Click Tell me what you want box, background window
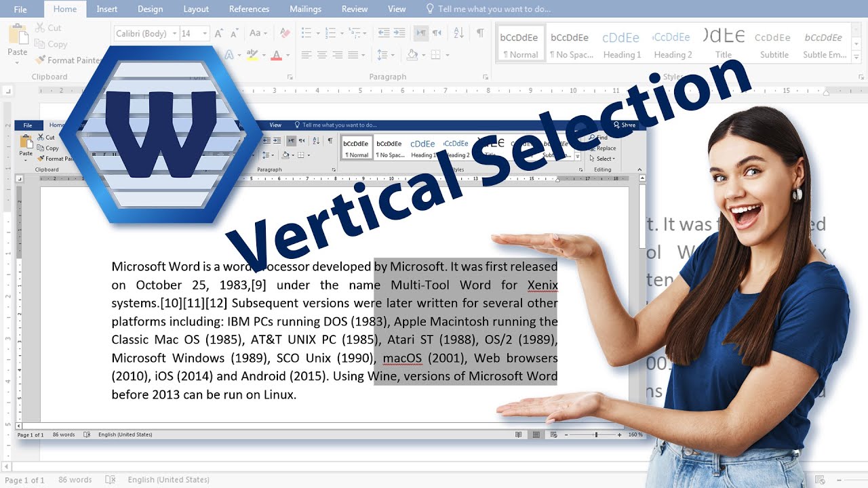 coord(488,9)
